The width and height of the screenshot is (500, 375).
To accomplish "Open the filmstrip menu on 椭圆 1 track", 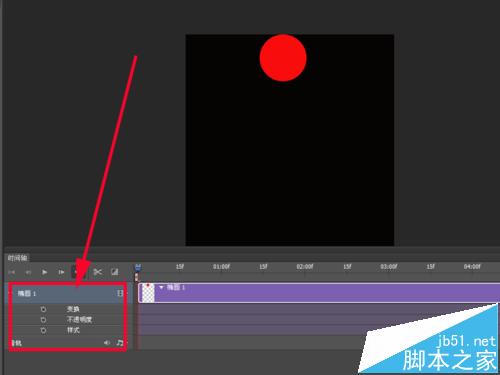I will tap(120, 293).
